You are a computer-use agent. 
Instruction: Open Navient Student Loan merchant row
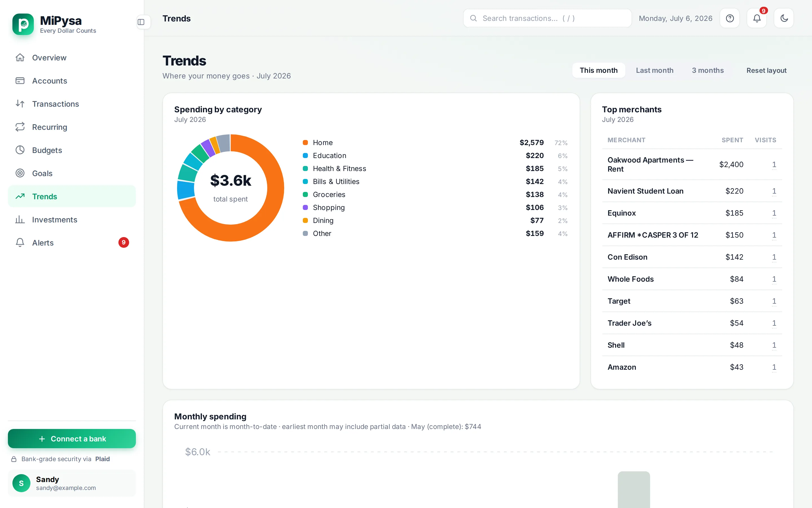click(x=692, y=191)
